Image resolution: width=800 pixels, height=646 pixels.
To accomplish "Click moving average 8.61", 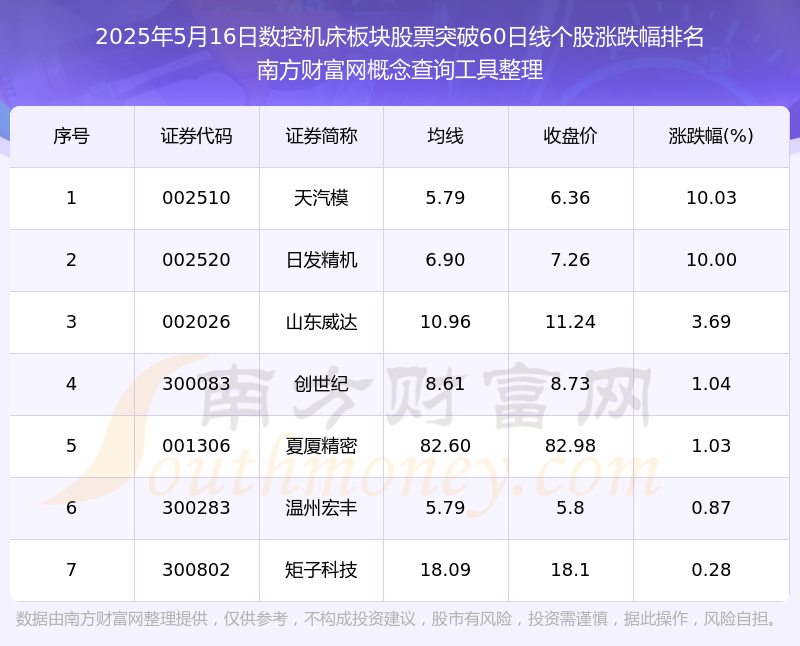I will 445,384.
